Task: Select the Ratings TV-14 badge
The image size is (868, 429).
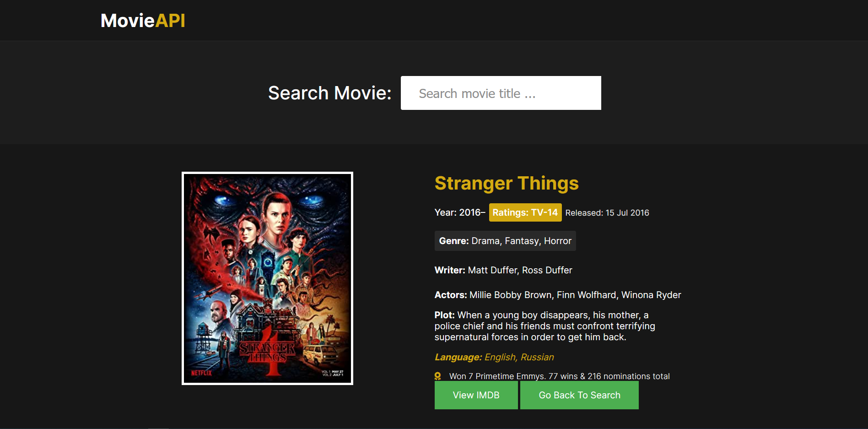Action: click(525, 212)
